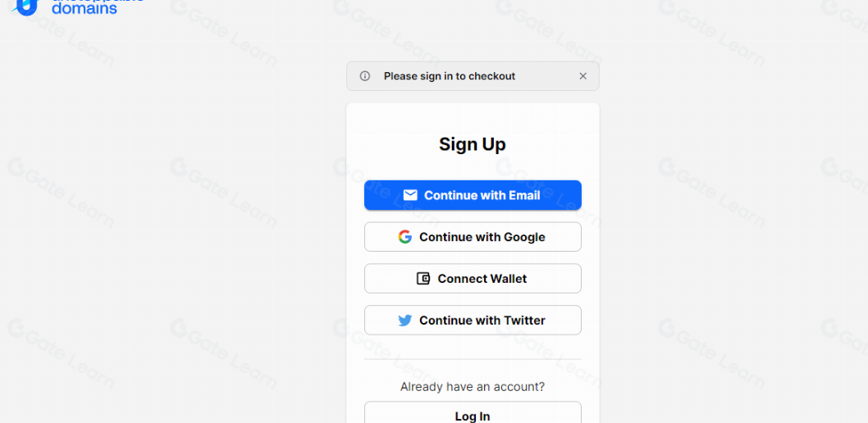Dismiss the sign-in notice with the X

click(x=582, y=76)
